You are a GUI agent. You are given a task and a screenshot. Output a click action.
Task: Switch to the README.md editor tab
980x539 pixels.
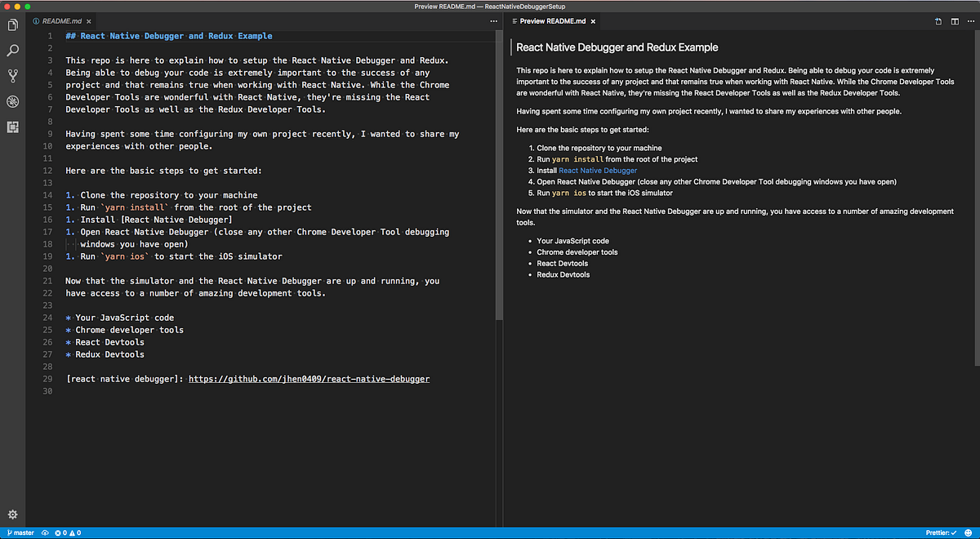coord(61,21)
